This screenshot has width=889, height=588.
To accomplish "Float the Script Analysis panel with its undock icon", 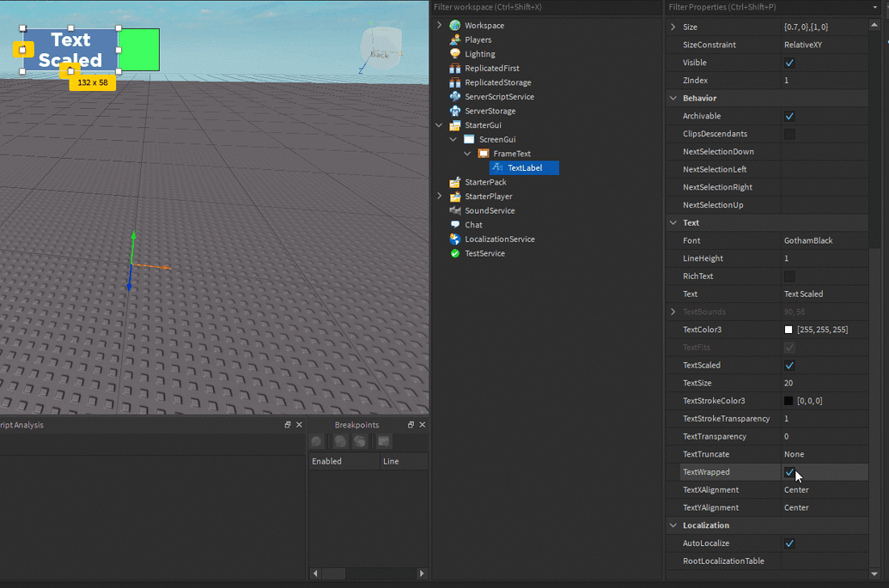I will click(x=288, y=424).
